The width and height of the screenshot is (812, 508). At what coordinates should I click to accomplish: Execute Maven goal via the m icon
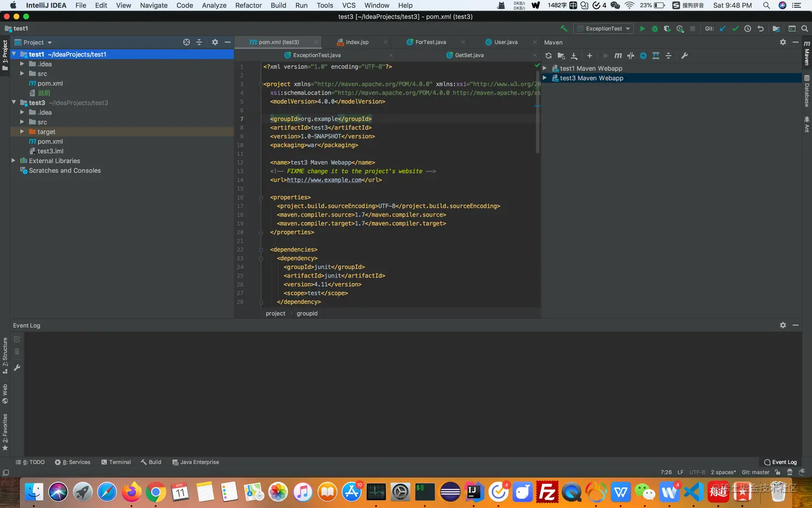pyautogui.click(x=618, y=55)
